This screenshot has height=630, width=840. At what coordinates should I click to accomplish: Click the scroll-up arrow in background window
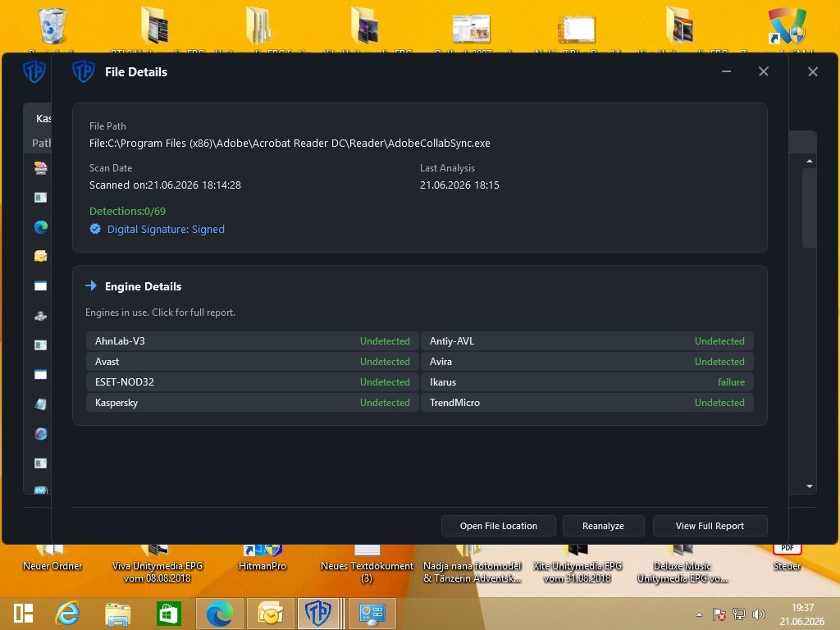click(x=810, y=161)
